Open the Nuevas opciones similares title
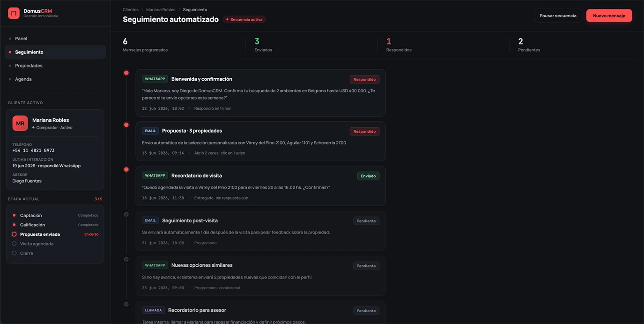644x324 pixels. pos(202,265)
